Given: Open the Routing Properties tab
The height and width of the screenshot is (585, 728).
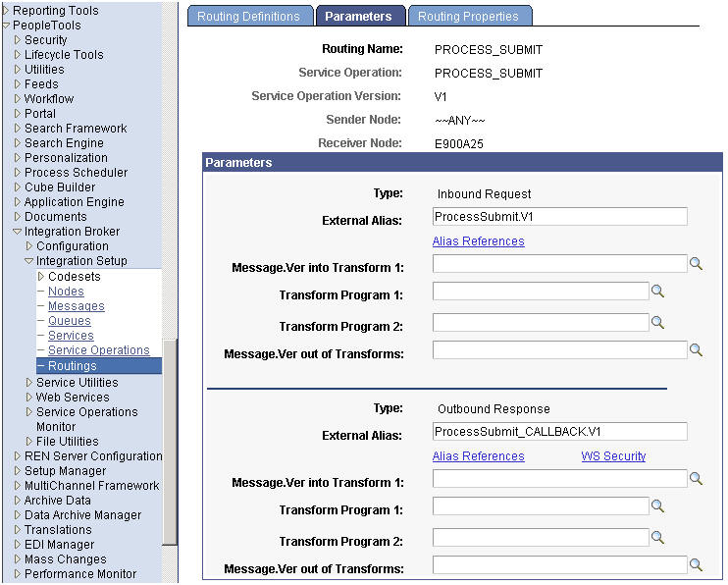Looking at the screenshot, I should [469, 17].
